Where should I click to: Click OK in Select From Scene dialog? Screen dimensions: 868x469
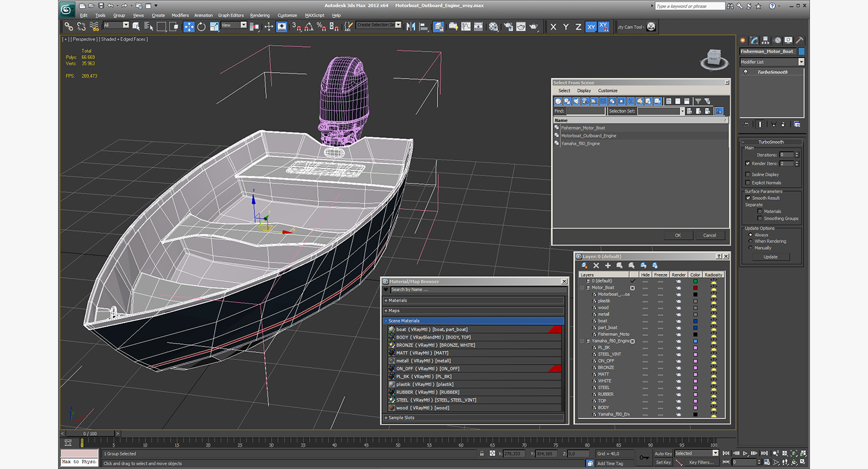678,235
